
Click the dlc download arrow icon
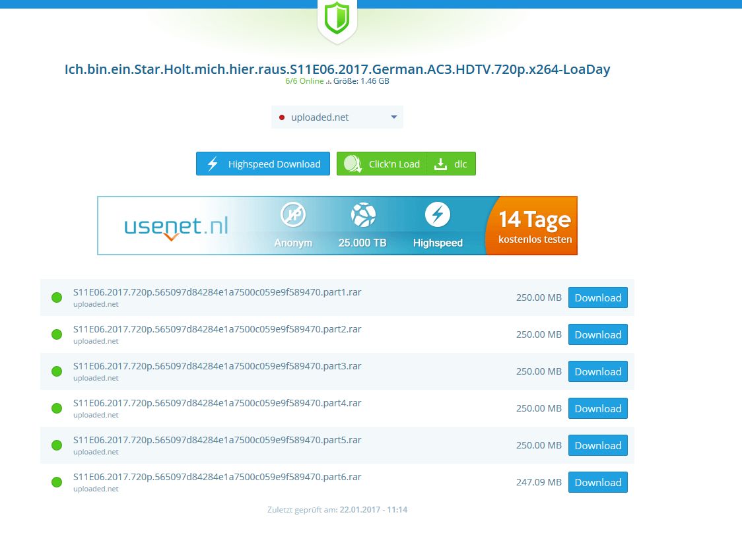pyautogui.click(x=440, y=164)
